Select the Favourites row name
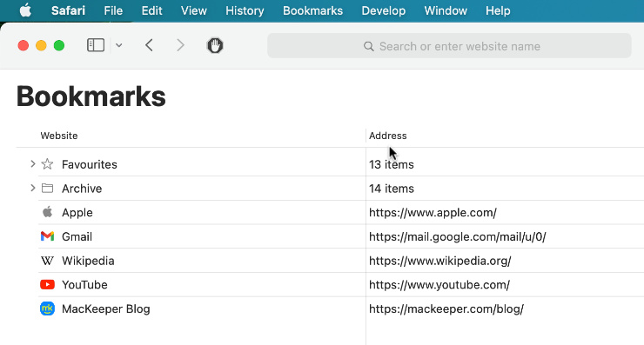Viewport: 644px width, 345px height. pyautogui.click(x=90, y=164)
